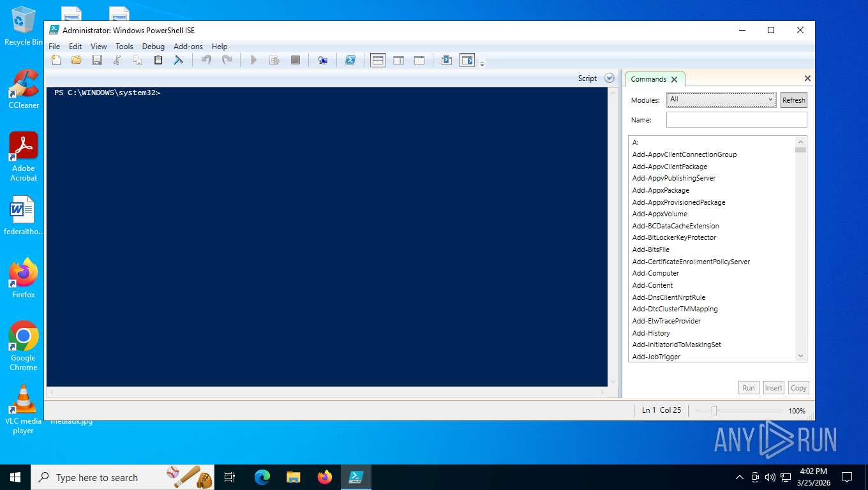Open File Explorer from taskbar
Viewport: 868px width, 490px height.
[294, 477]
